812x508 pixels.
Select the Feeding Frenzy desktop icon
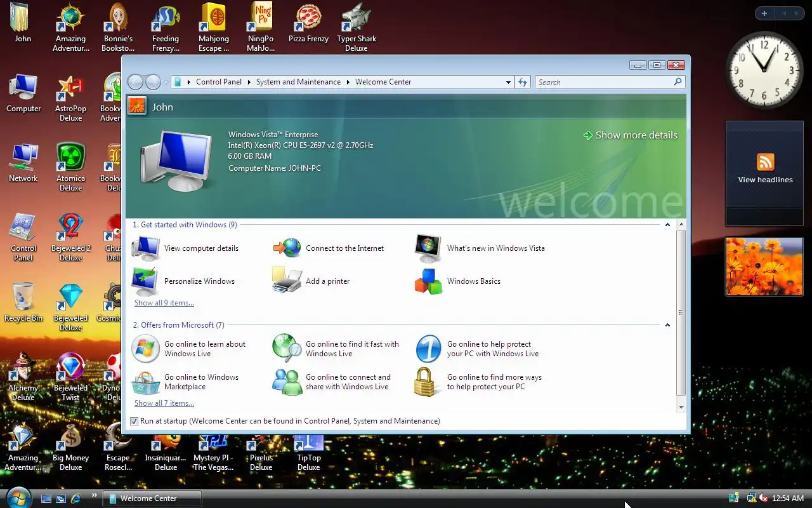[x=166, y=27]
